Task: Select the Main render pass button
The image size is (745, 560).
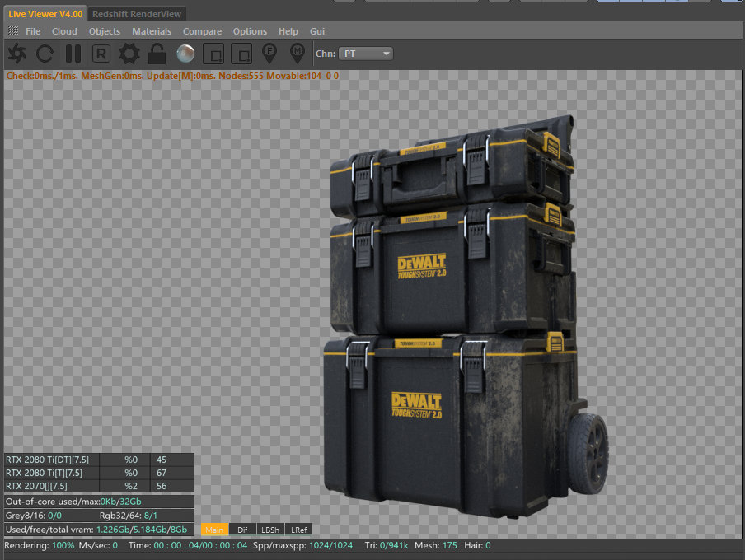Action: pos(214,530)
